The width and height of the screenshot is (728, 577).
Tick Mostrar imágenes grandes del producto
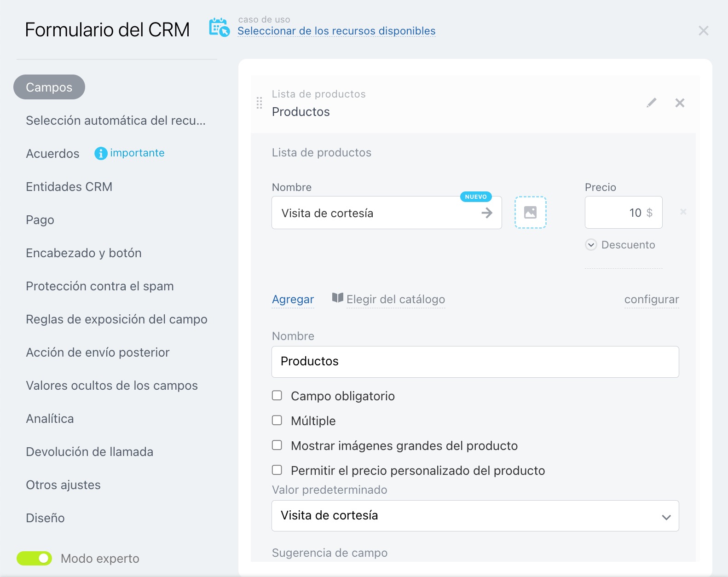pyautogui.click(x=277, y=445)
